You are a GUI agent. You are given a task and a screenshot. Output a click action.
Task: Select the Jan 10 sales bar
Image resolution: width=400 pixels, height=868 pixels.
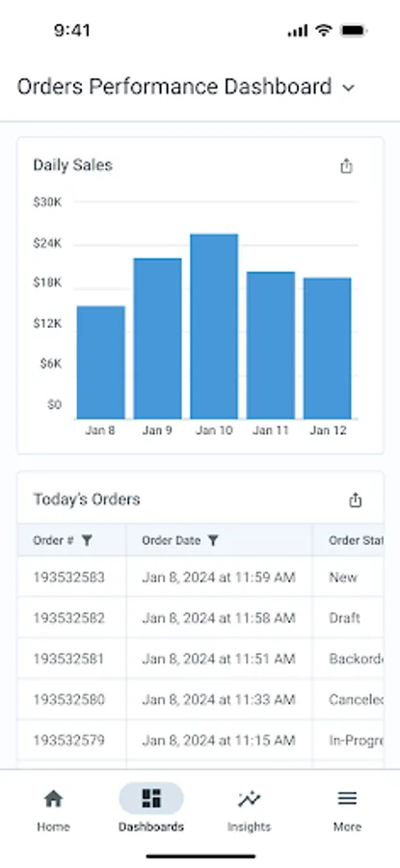point(214,326)
